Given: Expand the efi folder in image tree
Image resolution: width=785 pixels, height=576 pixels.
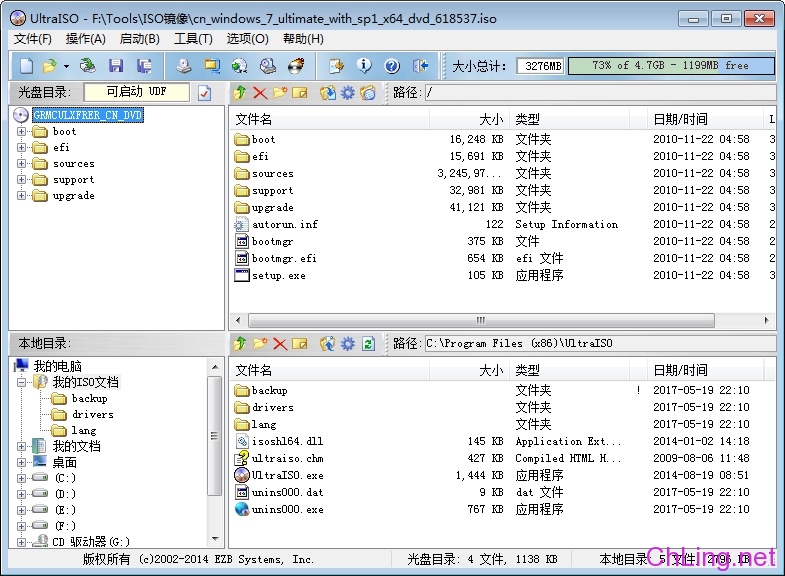Looking at the screenshot, I should coord(22,148).
